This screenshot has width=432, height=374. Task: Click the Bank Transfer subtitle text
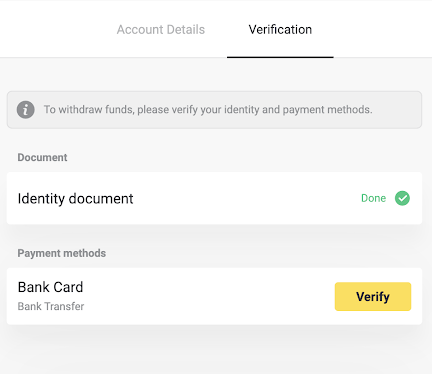[51, 306]
